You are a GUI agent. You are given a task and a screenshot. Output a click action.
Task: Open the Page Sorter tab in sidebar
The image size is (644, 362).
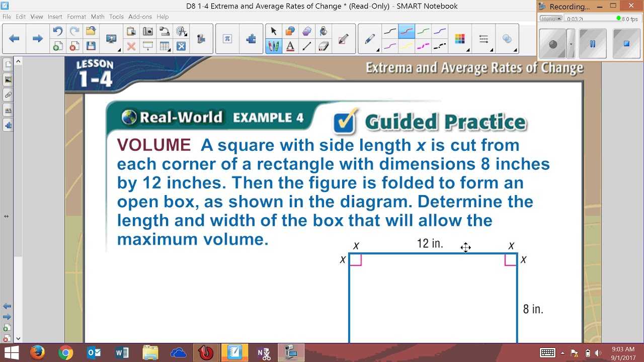(x=8, y=65)
